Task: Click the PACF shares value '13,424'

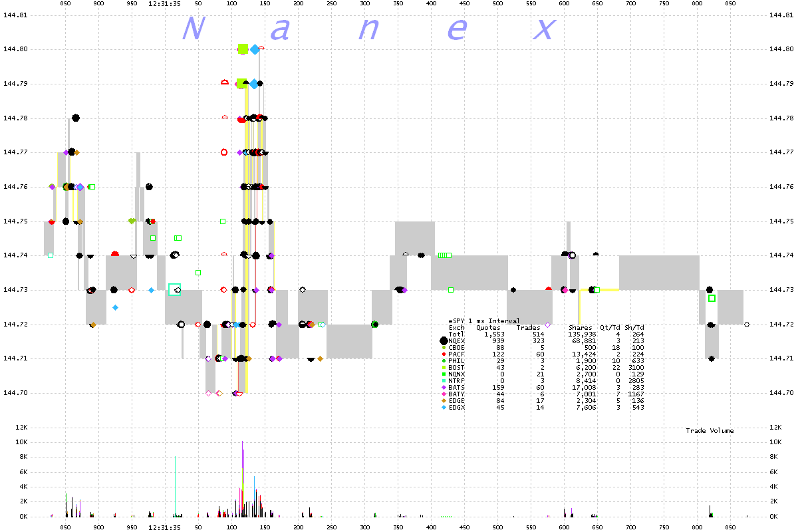Action: (584, 354)
